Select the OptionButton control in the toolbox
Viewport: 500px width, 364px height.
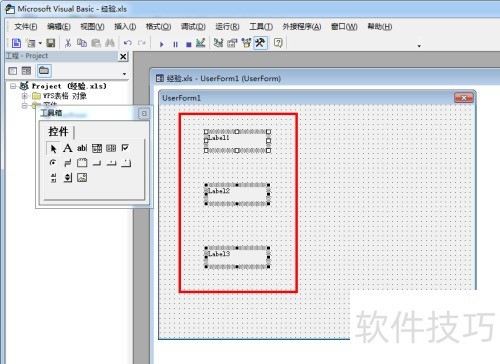click(x=53, y=163)
